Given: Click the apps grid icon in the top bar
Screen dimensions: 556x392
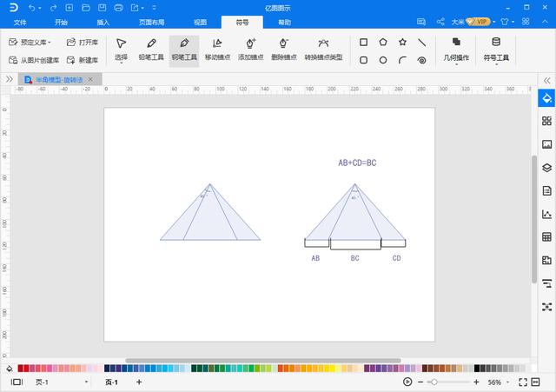Looking at the screenshot, I should pyautogui.click(x=526, y=22).
